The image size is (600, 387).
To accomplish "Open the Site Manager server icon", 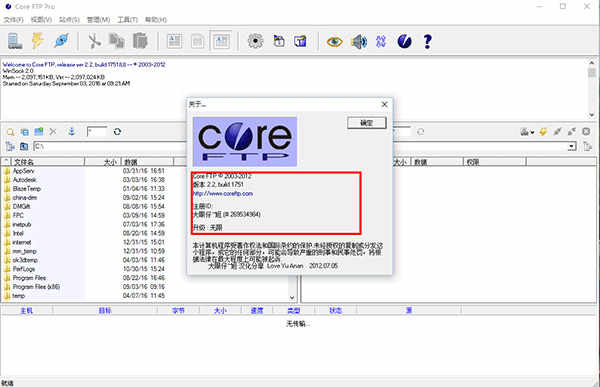I will (x=15, y=41).
